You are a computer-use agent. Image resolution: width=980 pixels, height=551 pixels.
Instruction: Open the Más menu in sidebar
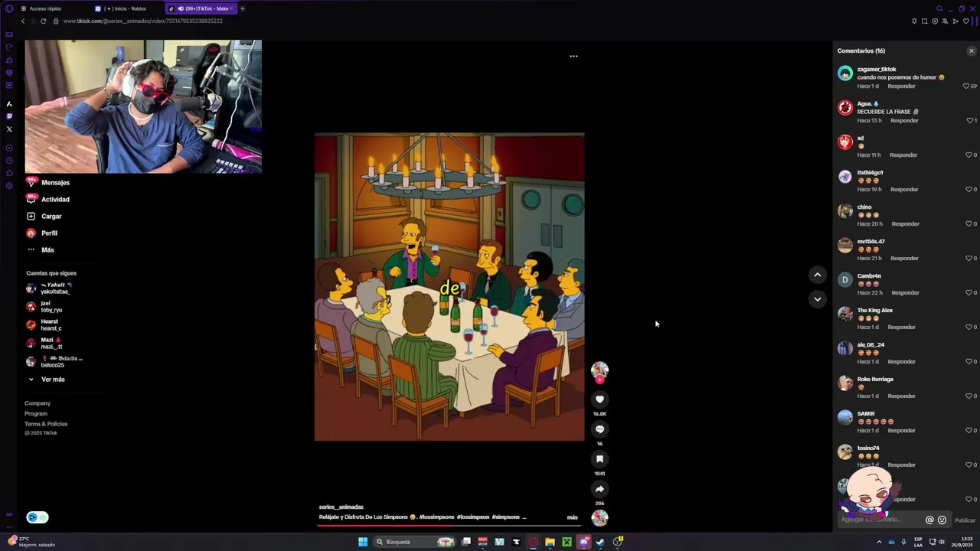tap(47, 250)
